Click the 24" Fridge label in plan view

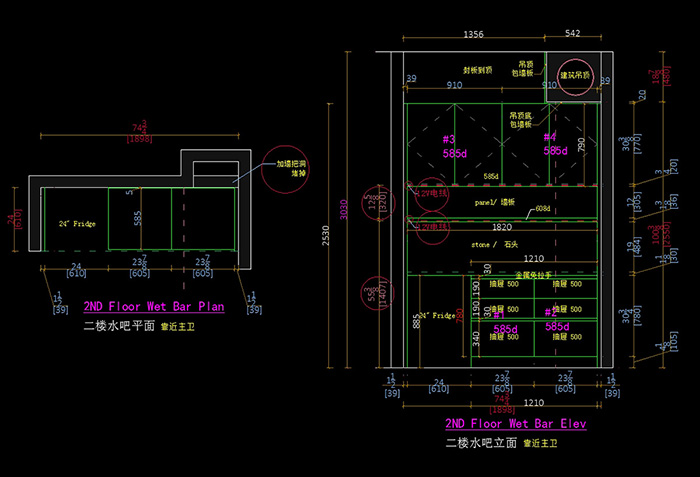coord(76,224)
